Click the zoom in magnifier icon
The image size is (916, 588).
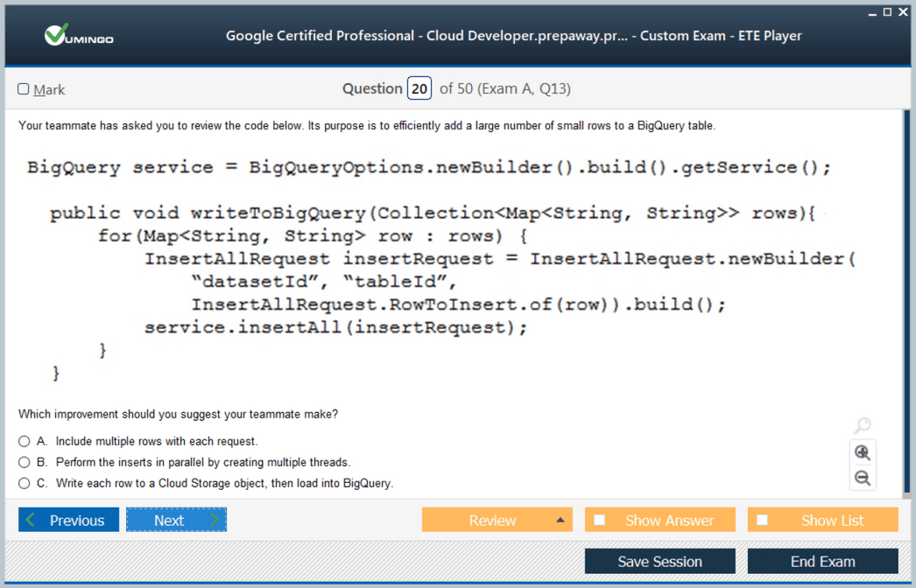click(863, 452)
